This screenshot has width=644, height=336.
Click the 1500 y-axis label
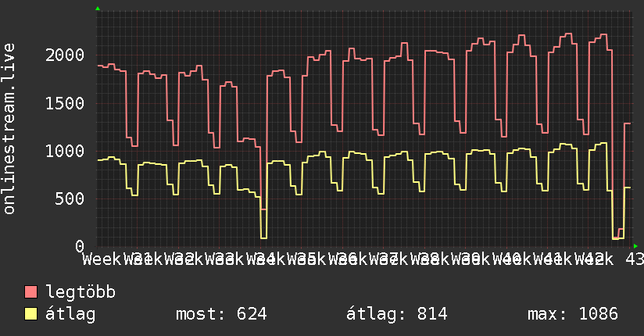[65, 103]
